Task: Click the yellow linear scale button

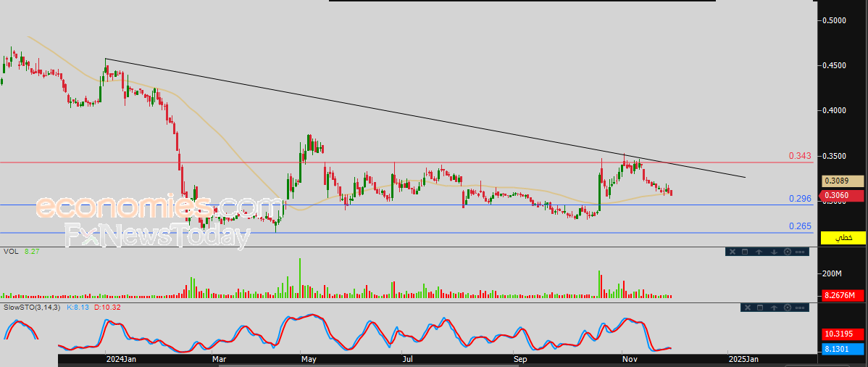Action: pyautogui.click(x=843, y=238)
